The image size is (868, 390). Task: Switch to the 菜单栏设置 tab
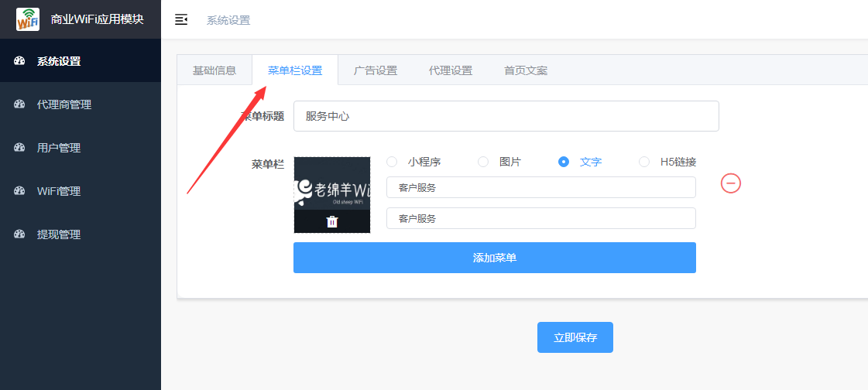pyautogui.click(x=295, y=70)
